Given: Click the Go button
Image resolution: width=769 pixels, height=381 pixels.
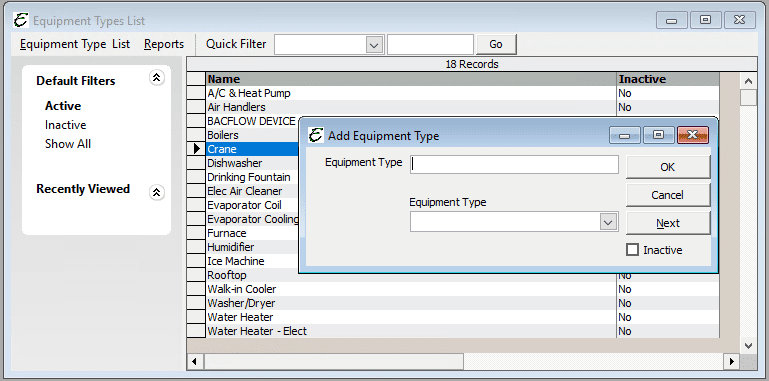Looking at the screenshot, I should 496,44.
